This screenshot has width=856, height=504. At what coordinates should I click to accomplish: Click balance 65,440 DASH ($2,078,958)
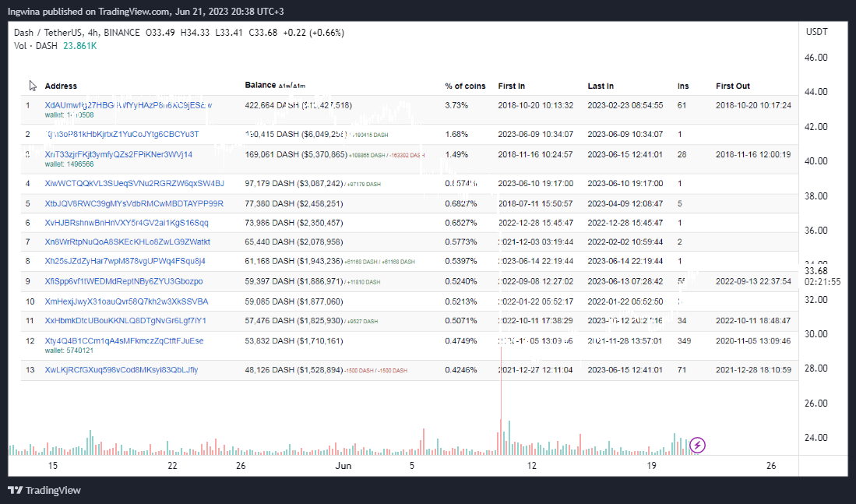pyautogui.click(x=294, y=242)
